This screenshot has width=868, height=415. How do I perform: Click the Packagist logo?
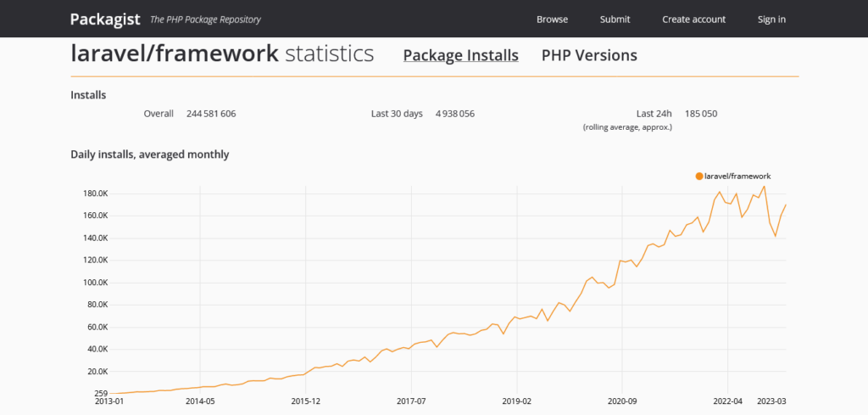coord(104,19)
